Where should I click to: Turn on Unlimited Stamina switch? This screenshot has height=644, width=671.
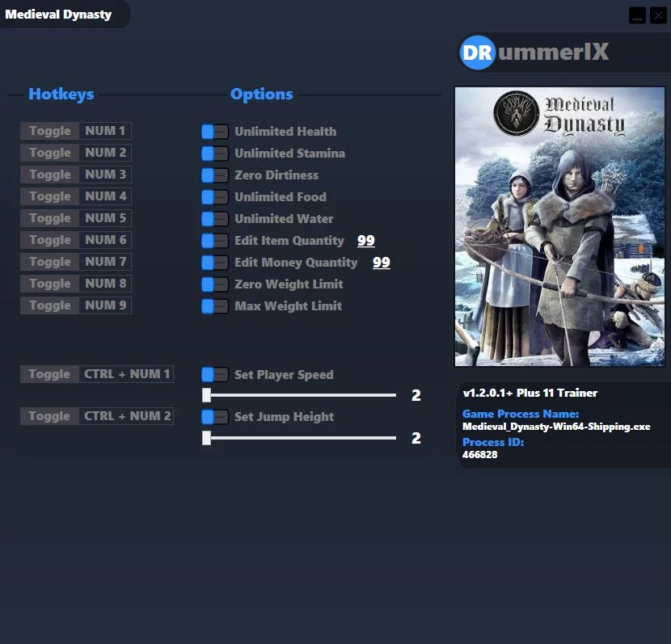(215, 153)
